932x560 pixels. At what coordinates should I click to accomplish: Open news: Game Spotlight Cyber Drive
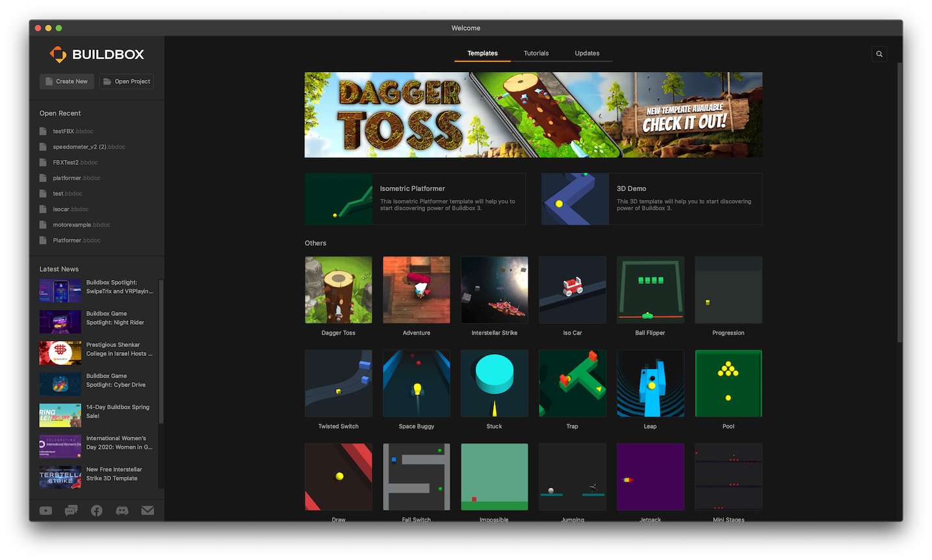coord(97,384)
